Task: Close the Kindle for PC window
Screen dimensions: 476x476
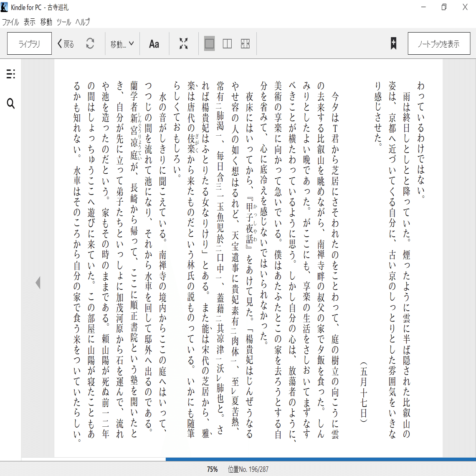Action: click(465, 7)
